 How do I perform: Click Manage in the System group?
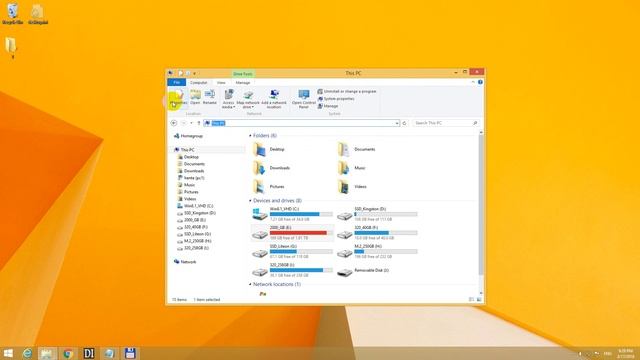click(328, 106)
